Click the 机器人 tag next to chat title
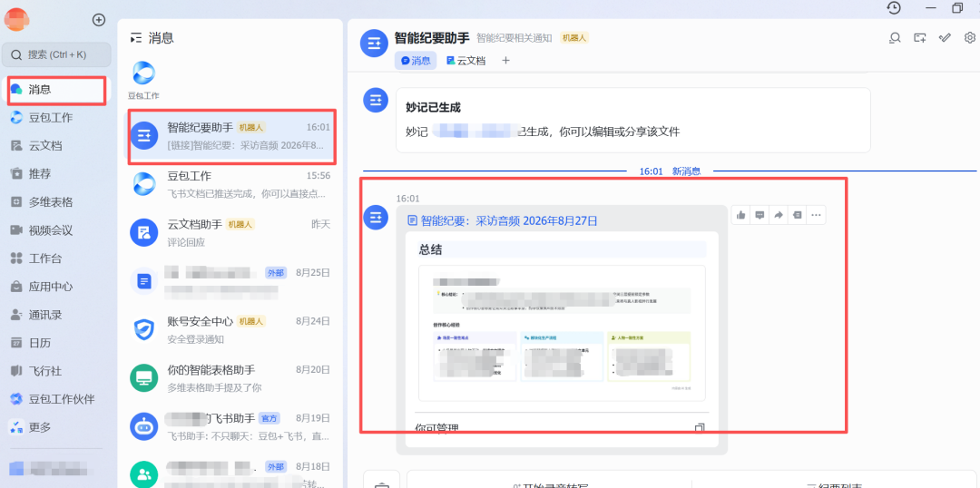Screen dimensions: 980x488 tap(573, 38)
